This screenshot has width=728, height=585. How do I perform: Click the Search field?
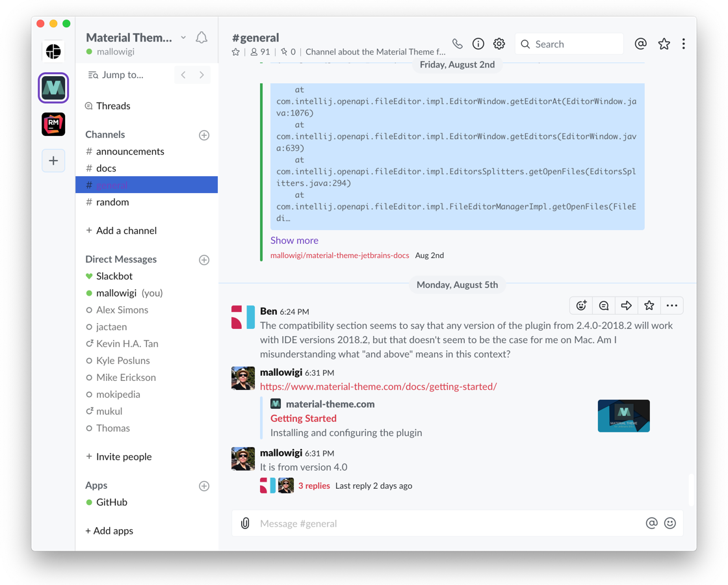569,44
